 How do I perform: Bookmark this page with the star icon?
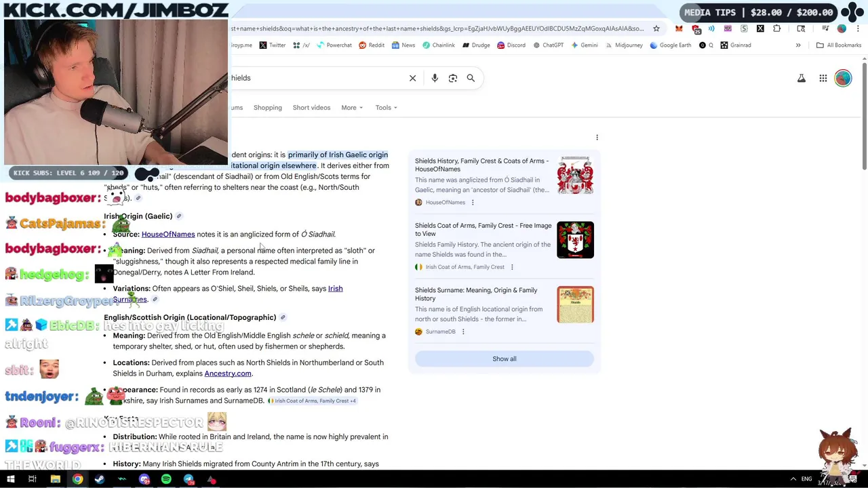(x=656, y=28)
